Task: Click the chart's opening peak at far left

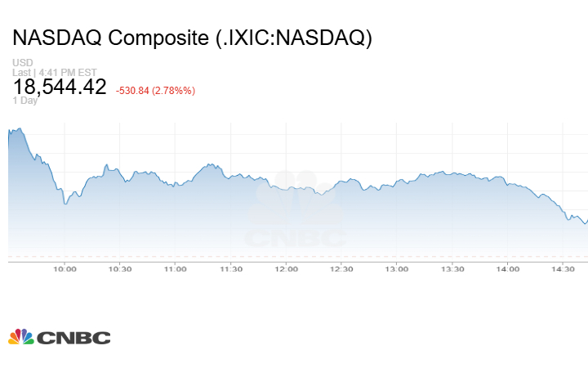Action: (19, 129)
